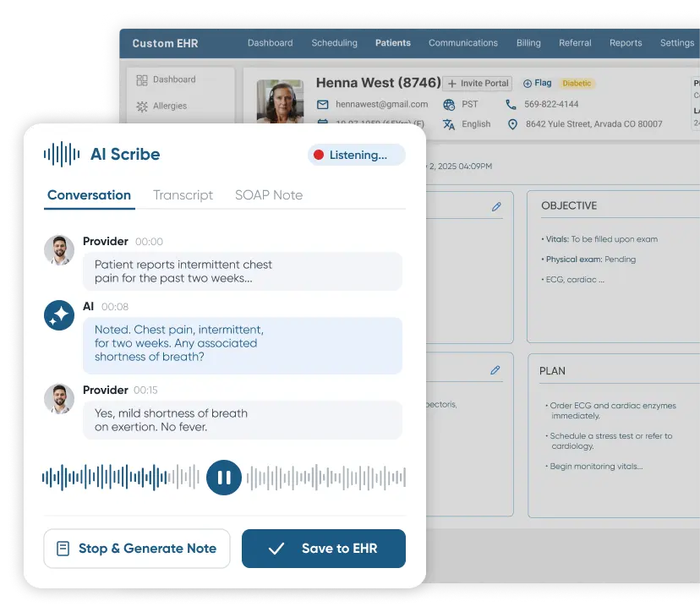Viewport: 700px width, 612px height.
Task: Edit the lower-left SOAP section pencil
Action: coord(495,370)
